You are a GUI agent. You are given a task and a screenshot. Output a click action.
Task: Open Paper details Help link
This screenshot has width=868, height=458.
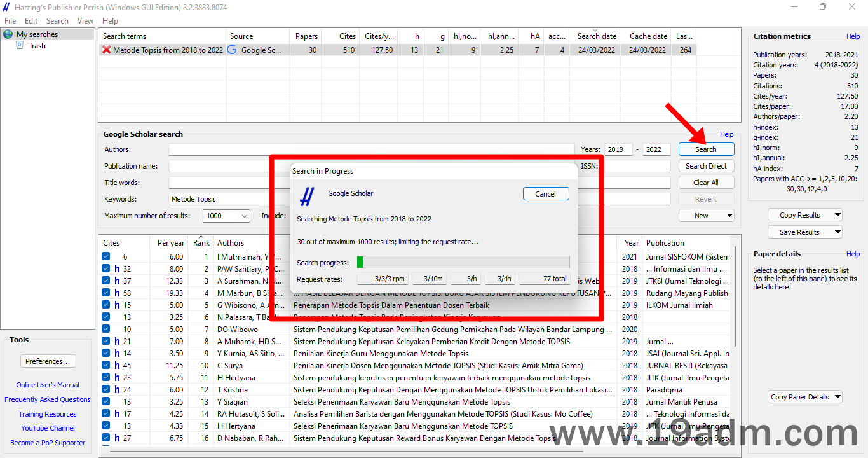[853, 254]
